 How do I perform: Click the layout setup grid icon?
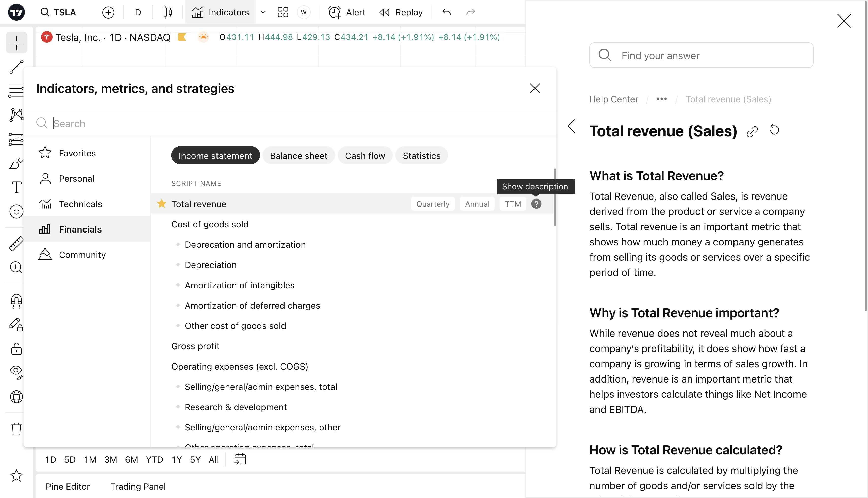pyautogui.click(x=282, y=12)
